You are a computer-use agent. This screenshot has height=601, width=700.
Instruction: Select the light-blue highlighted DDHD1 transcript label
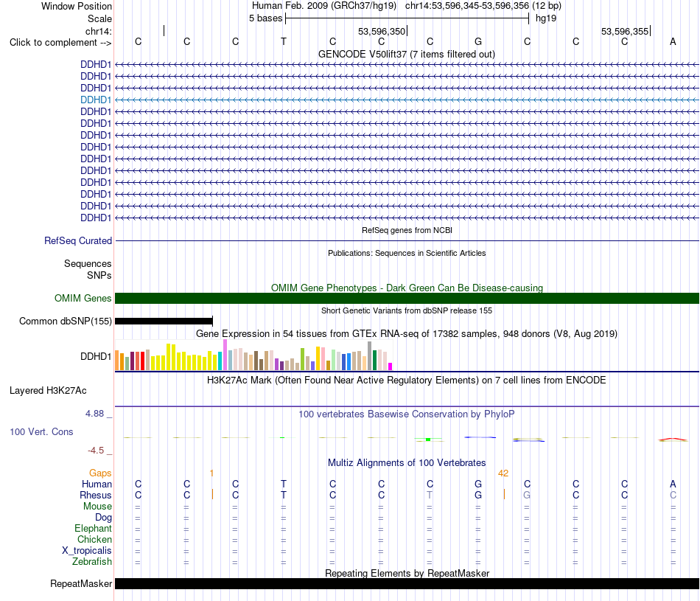pos(96,100)
